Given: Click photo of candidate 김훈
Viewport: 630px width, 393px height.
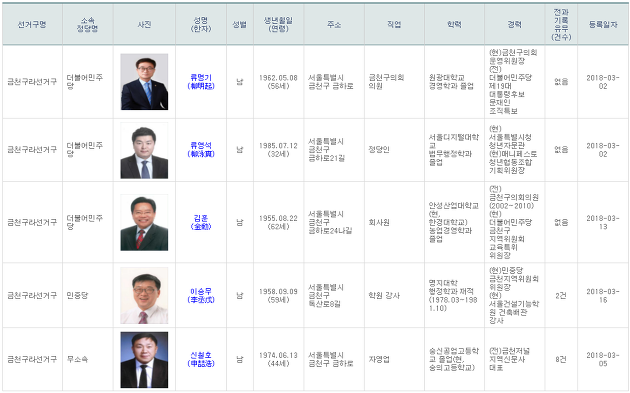Looking at the screenshot, I should click(x=144, y=223).
